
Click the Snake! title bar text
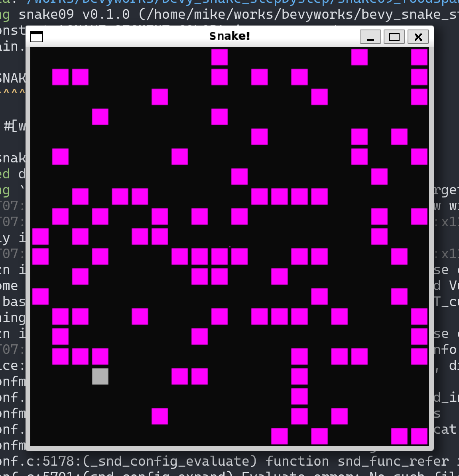pyautogui.click(x=229, y=36)
